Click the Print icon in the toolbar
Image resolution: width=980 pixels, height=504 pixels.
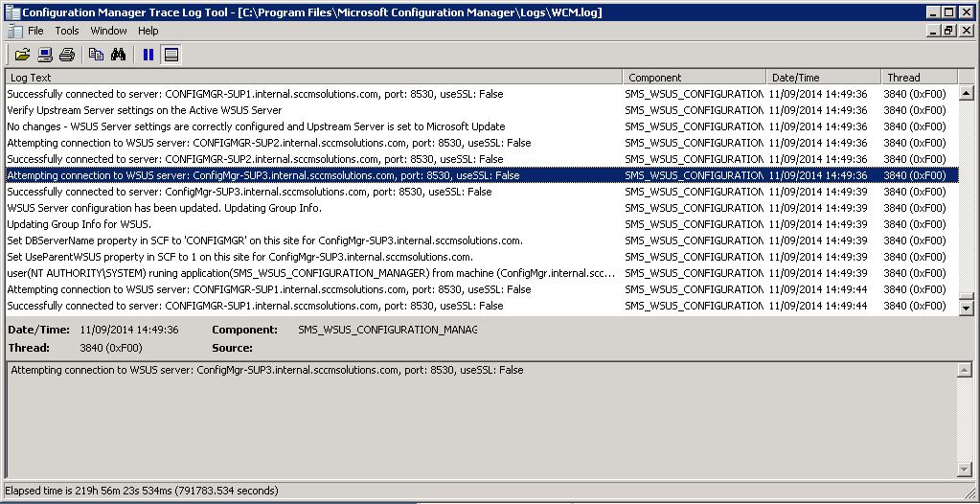pos(67,55)
